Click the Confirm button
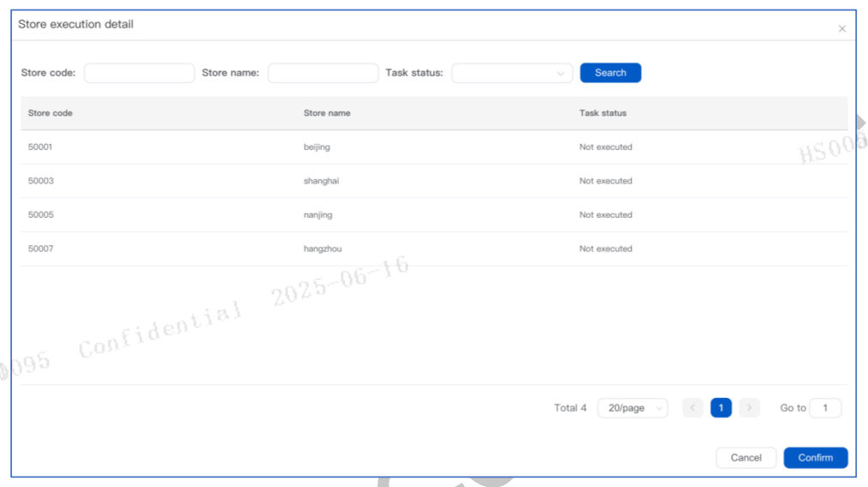Screen dimensions: 868x487 (x=816, y=458)
